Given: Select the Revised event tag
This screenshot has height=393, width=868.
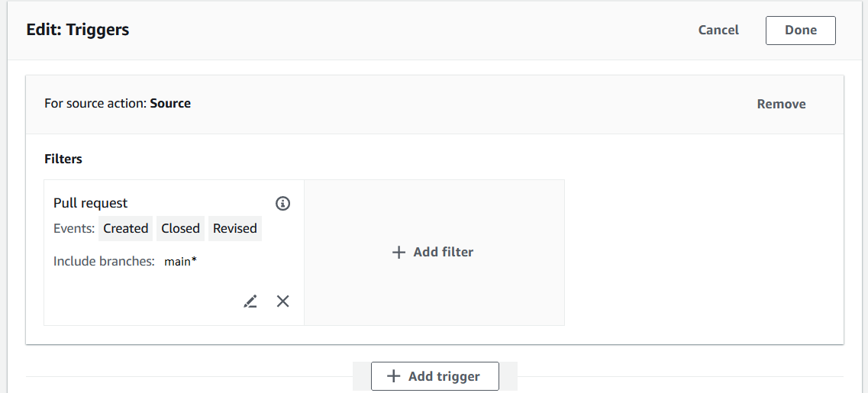Looking at the screenshot, I should tap(234, 228).
